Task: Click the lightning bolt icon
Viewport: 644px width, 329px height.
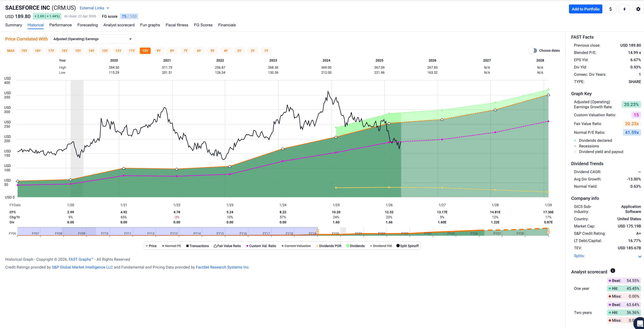Action: point(624,9)
